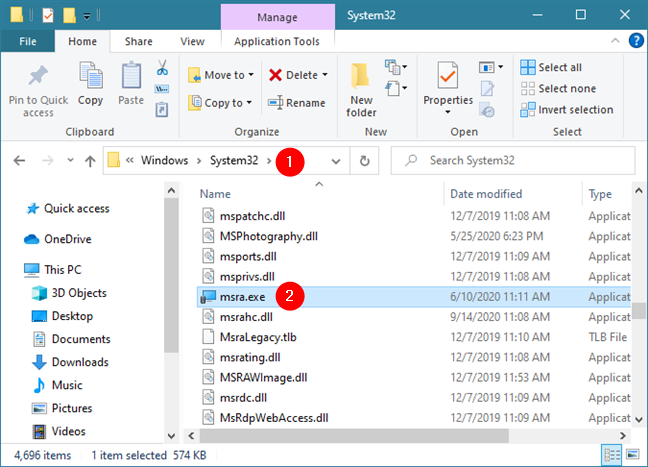Select the MsRdpWebAccess.dll file
648x467 pixels.
(x=274, y=418)
